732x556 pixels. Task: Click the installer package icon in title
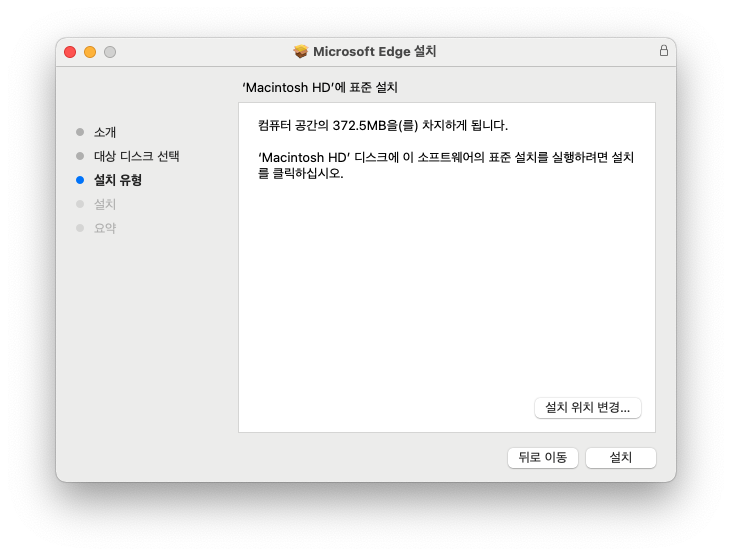point(301,51)
